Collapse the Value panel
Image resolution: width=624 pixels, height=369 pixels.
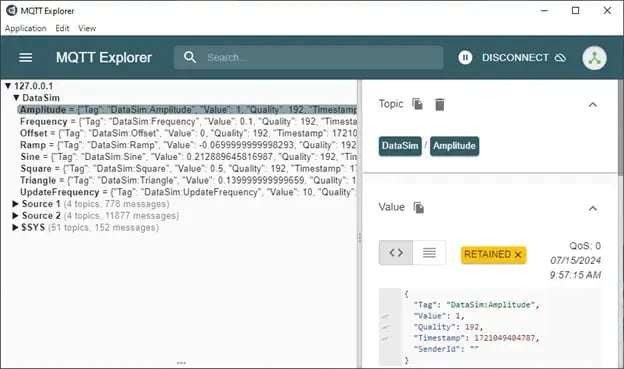tap(593, 208)
